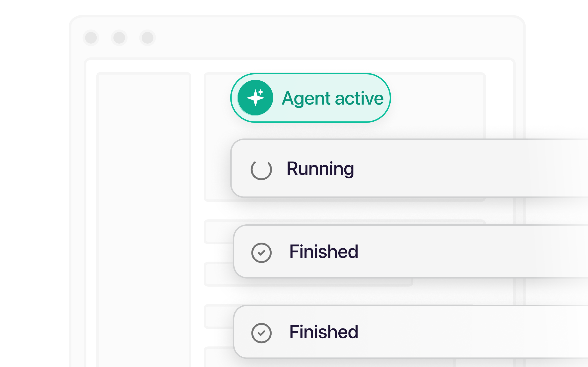This screenshot has height=367, width=588.
Task: Select the "Agent active" label text
Action: 332,98
